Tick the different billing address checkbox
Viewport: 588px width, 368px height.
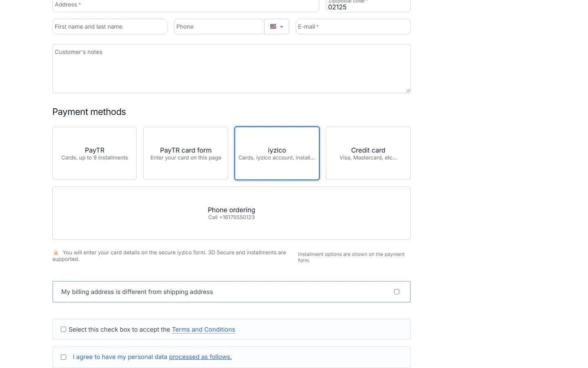coord(396,292)
